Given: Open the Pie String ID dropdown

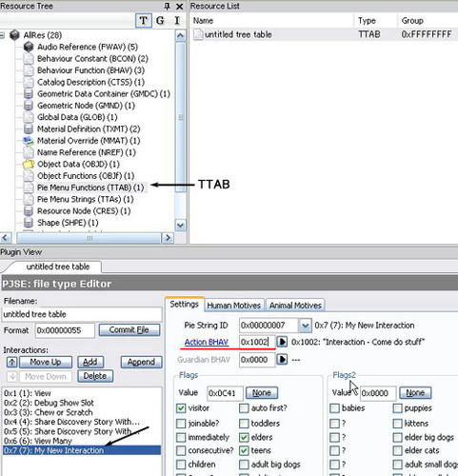Looking at the screenshot, I should (305, 326).
